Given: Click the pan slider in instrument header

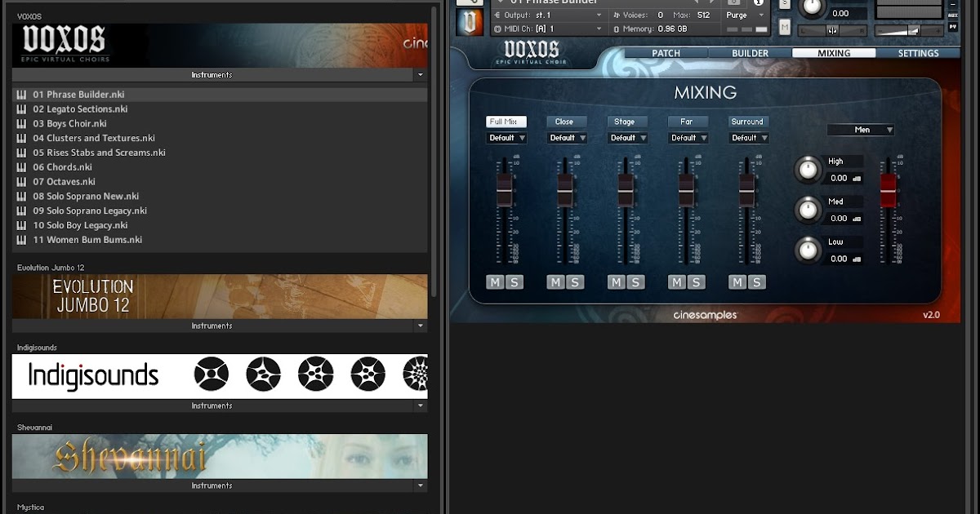Looking at the screenshot, I should point(833,31).
